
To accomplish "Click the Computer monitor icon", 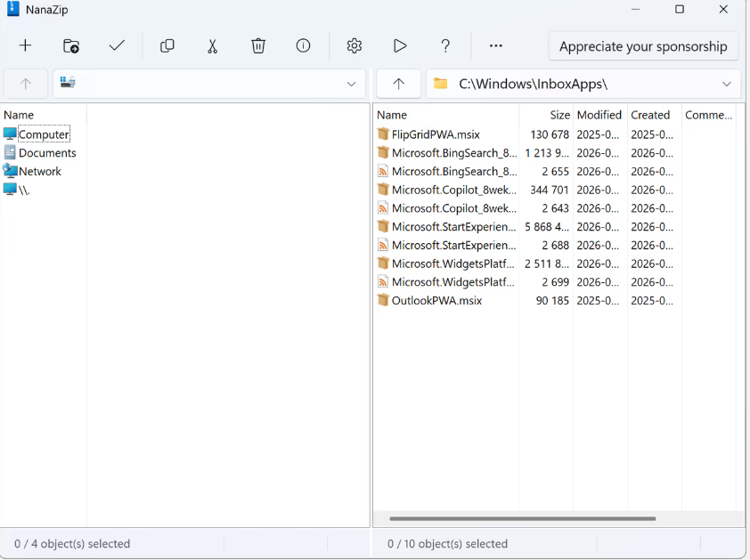I will coord(10,134).
